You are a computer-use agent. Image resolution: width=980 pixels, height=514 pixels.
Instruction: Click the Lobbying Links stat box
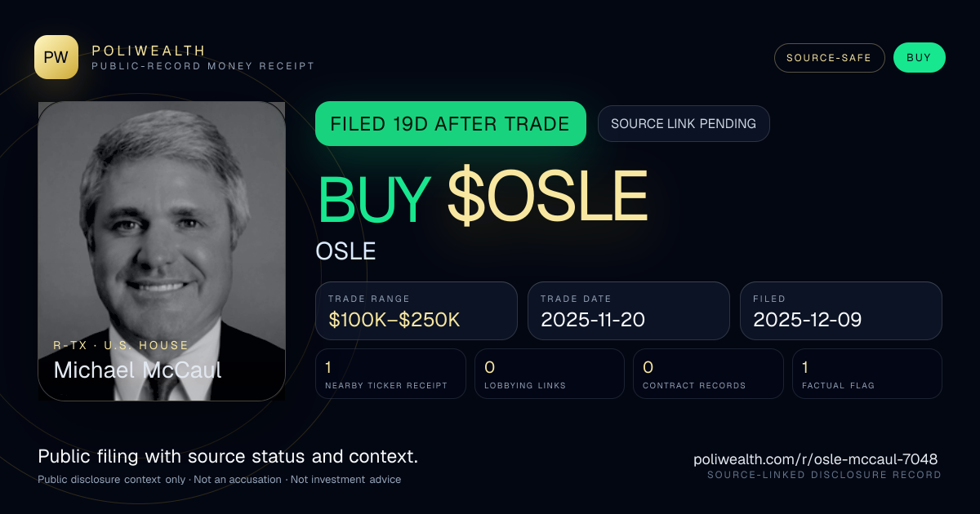click(x=550, y=374)
